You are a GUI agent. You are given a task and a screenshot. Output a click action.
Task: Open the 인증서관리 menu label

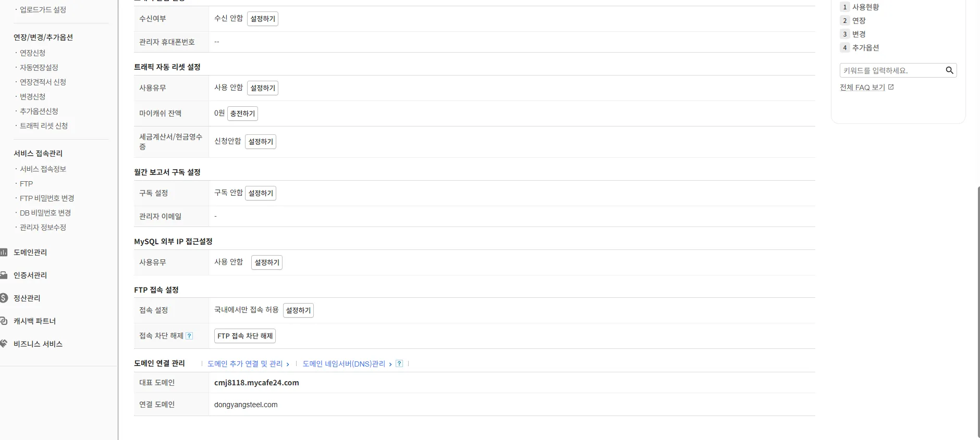click(x=30, y=275)
